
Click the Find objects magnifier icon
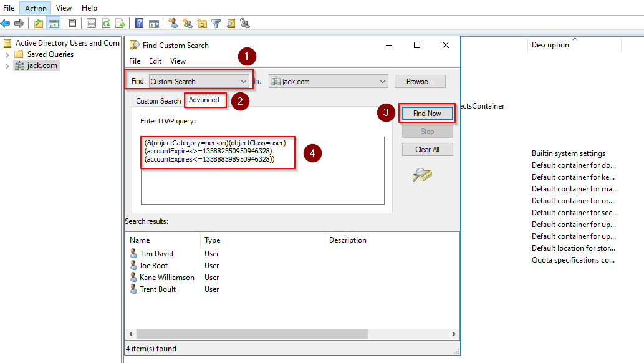(232, 23)
